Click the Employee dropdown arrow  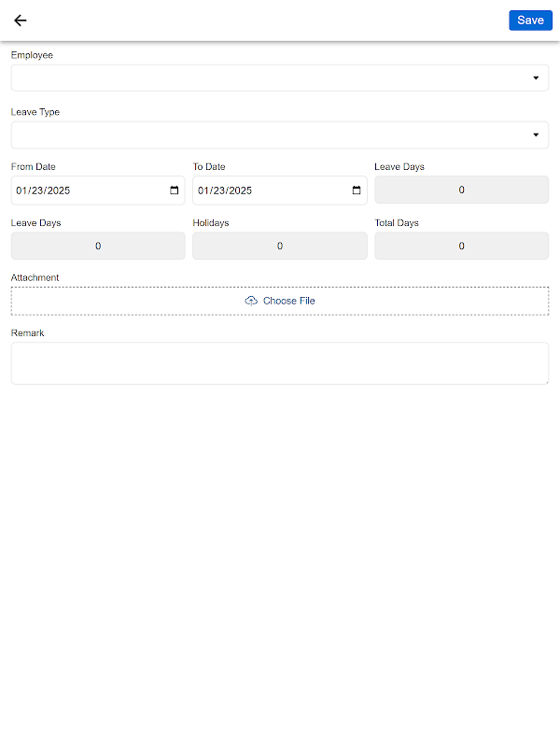point(536,78)
